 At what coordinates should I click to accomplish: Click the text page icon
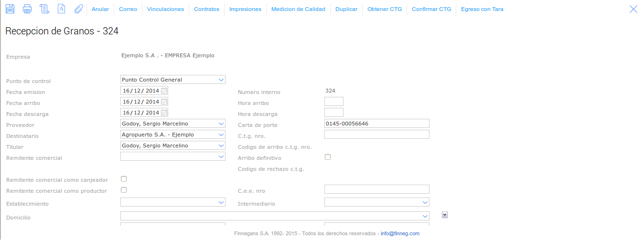tap(61, 9)
